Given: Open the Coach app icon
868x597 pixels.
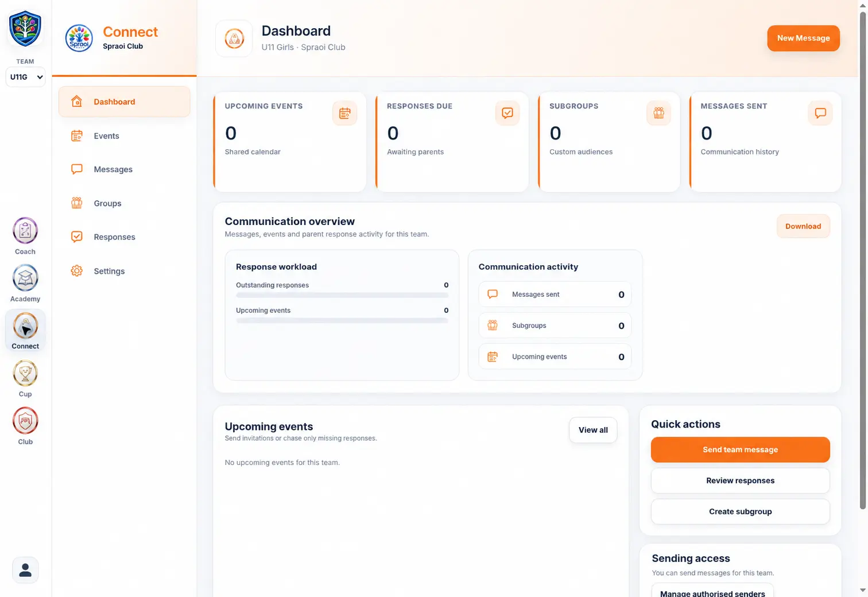Looking at the screenshot, I should (25, 231).
